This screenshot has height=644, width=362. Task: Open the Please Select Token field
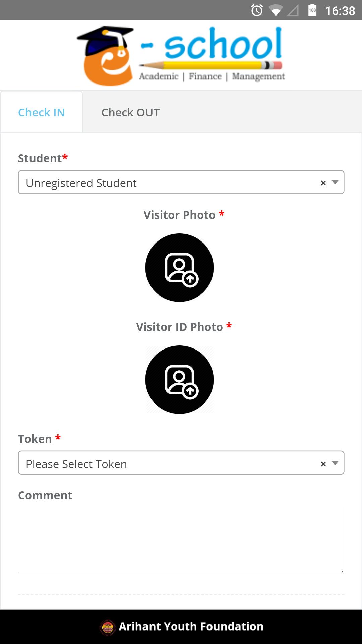coord(181,463)
